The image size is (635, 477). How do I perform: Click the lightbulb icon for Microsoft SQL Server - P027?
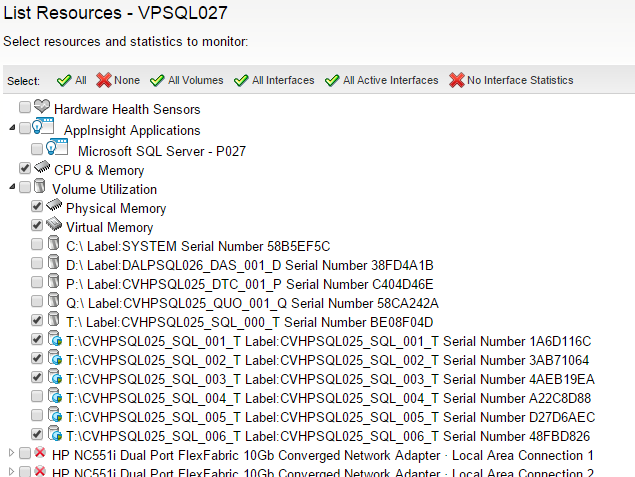click(57, 147)
